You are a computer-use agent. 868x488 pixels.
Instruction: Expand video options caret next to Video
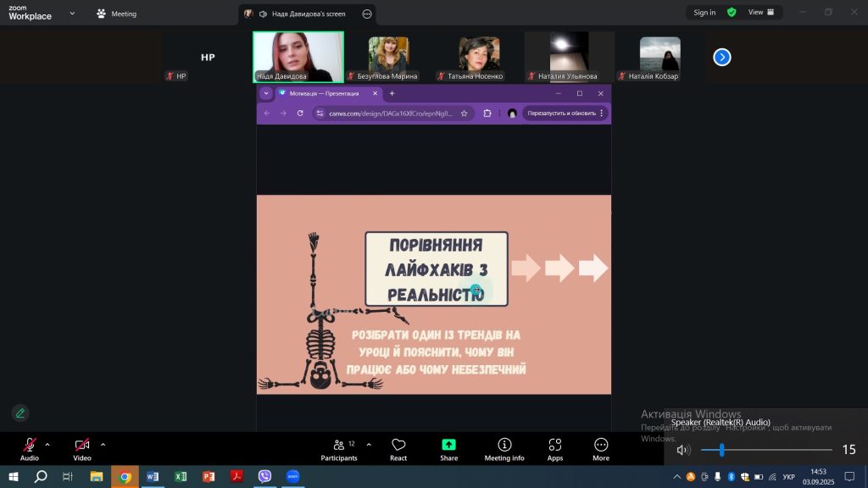tap(103, 444)
